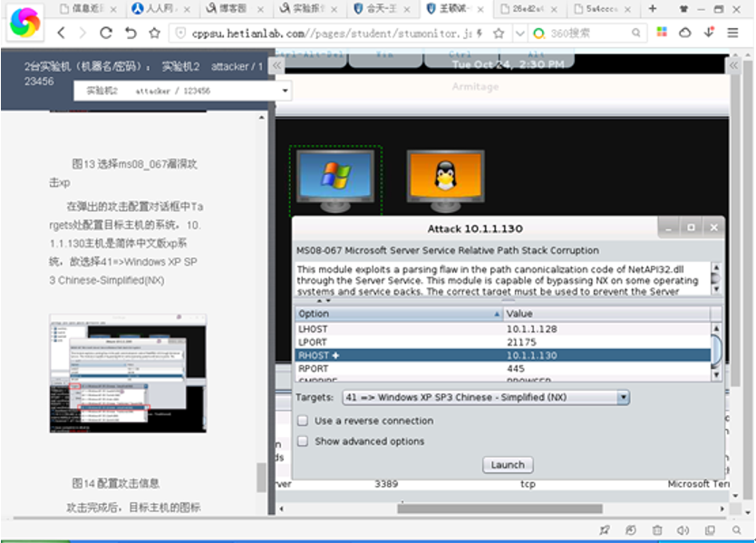
Task: Edit the 21175 LPORT value
Action: 521,342
